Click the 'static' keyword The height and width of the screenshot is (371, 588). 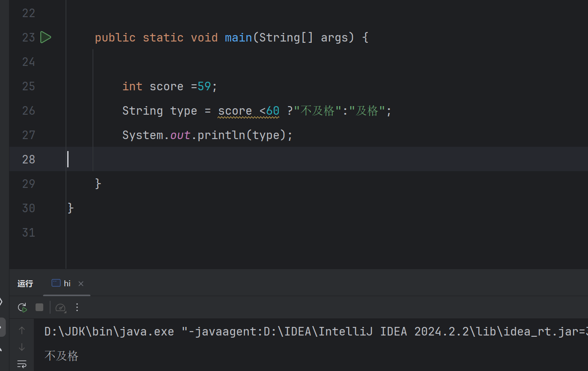click(x=163, y=38)
